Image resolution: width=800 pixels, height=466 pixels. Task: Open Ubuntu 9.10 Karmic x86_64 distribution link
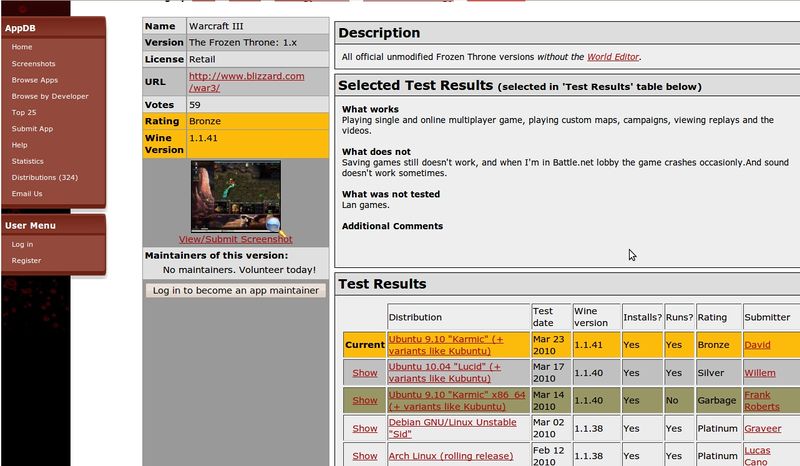tap(457, 401)
